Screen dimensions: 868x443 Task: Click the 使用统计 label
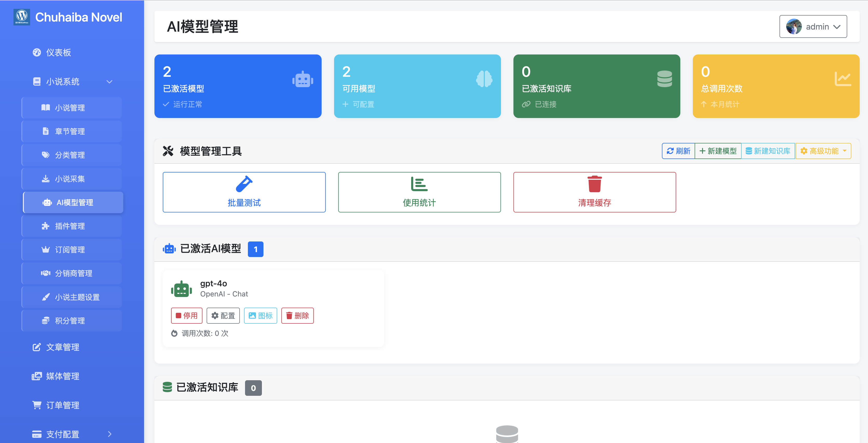pos(419,203)
